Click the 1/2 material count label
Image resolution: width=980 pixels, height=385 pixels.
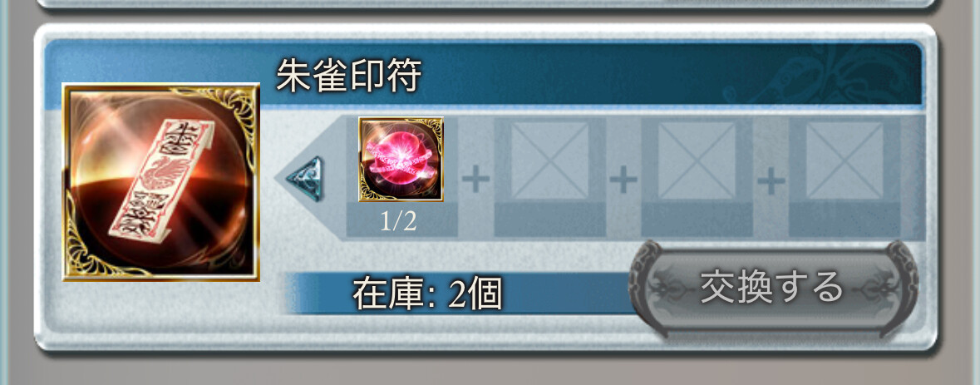tap(398, 221)
